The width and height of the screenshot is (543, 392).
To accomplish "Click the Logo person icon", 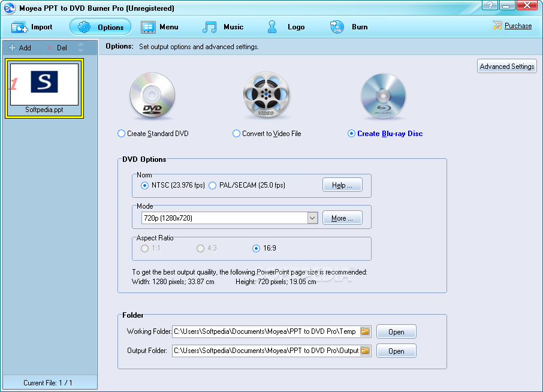I will coord(272,26).
